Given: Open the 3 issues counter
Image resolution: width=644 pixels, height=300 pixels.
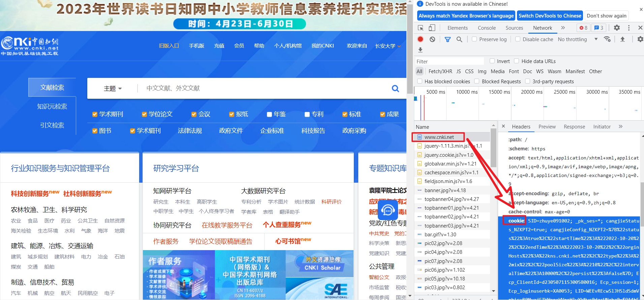Looking at the screenshot, I should 599,28.
